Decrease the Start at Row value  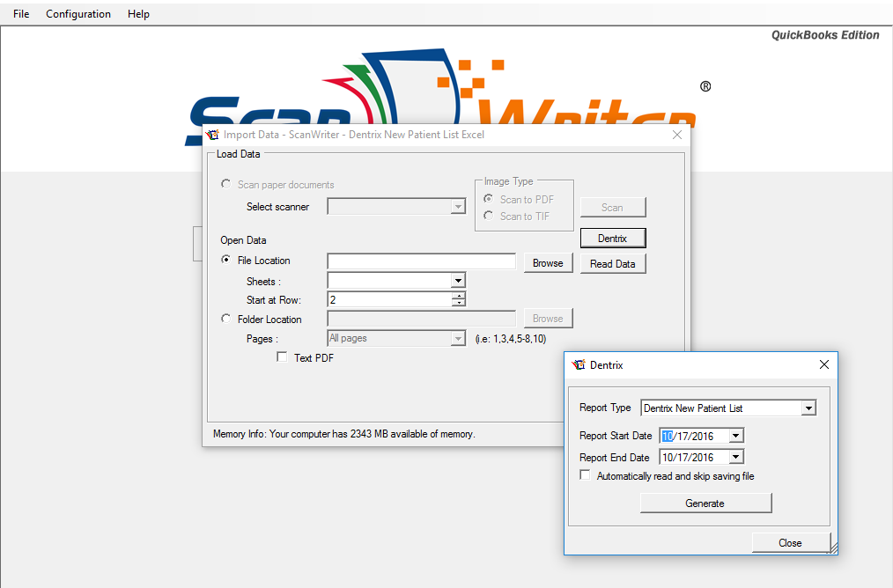pyautogui.click(x=459, y=303)
